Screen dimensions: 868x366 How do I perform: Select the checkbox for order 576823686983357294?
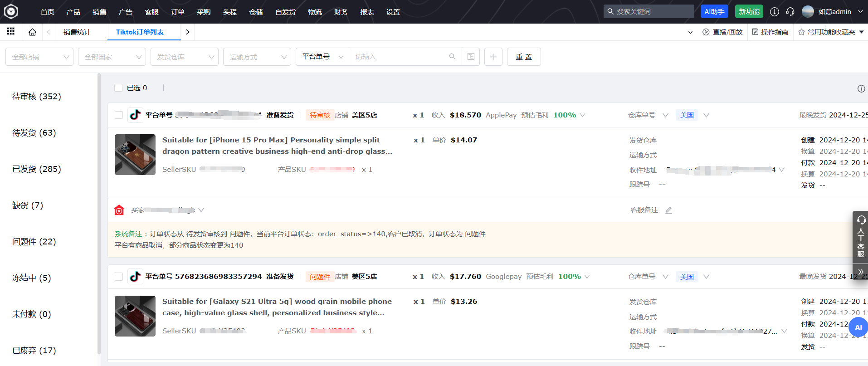119,277
